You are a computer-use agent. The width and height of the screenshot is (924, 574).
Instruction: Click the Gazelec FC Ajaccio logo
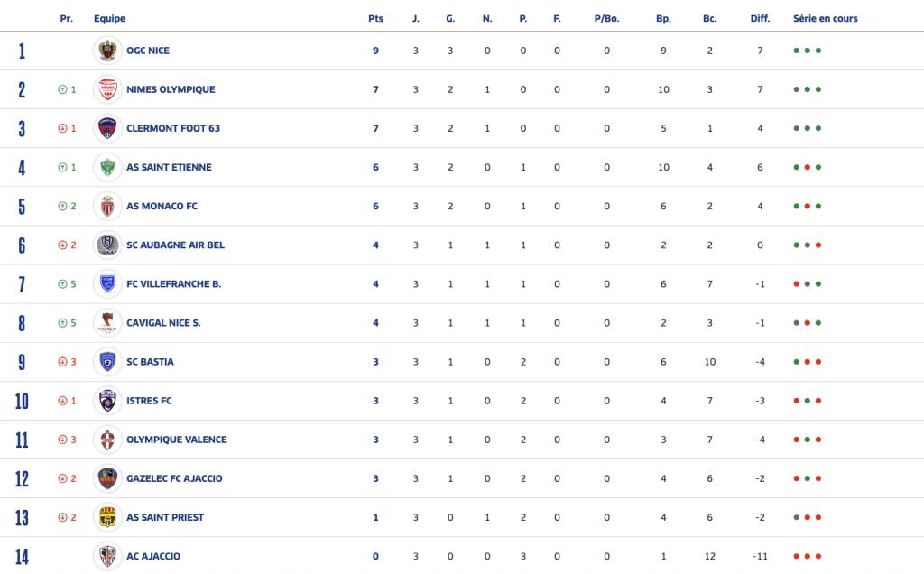(x=107, y=478)
